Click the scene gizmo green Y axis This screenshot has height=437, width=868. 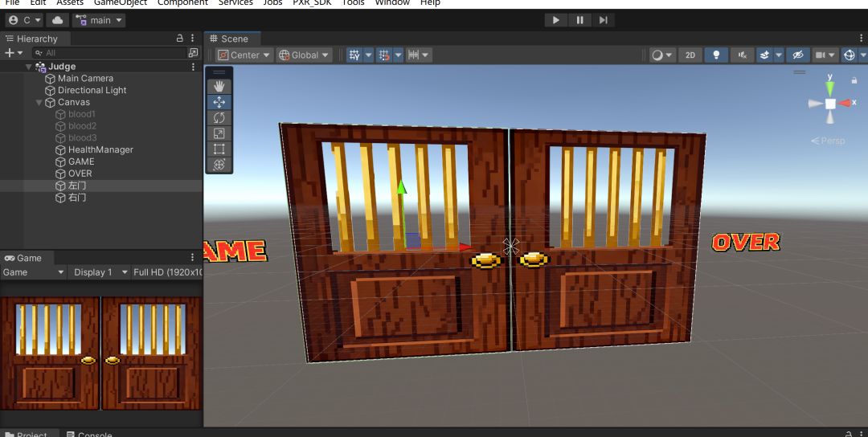coord(829,88)
